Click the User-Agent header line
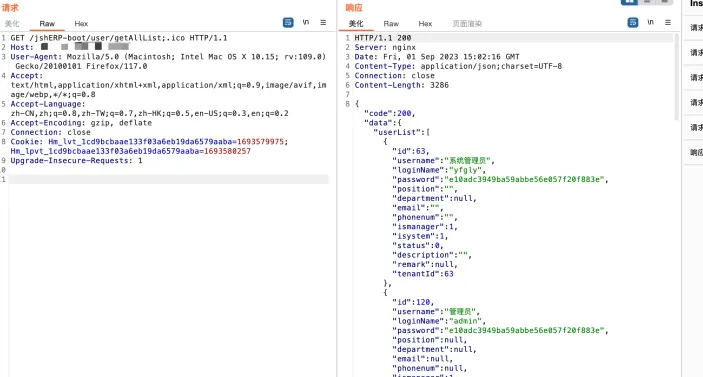This screenshot has width=703, height=377. (168, 61)
